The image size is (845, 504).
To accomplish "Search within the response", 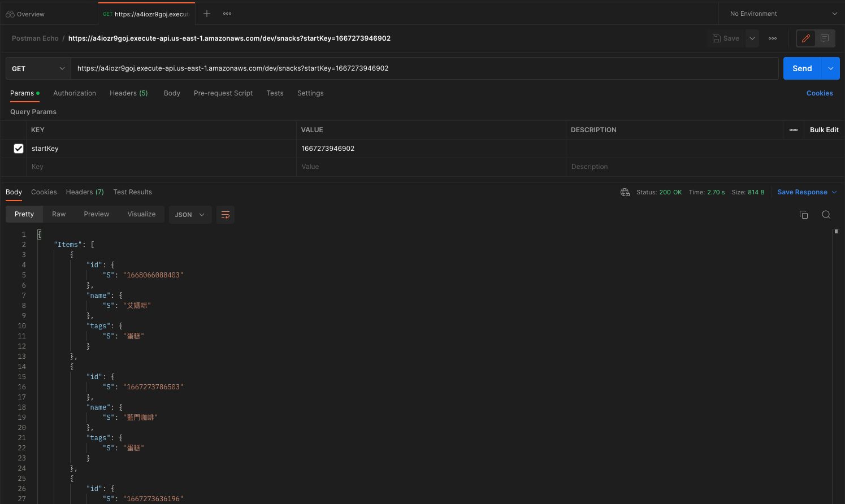I will point(826,215).
